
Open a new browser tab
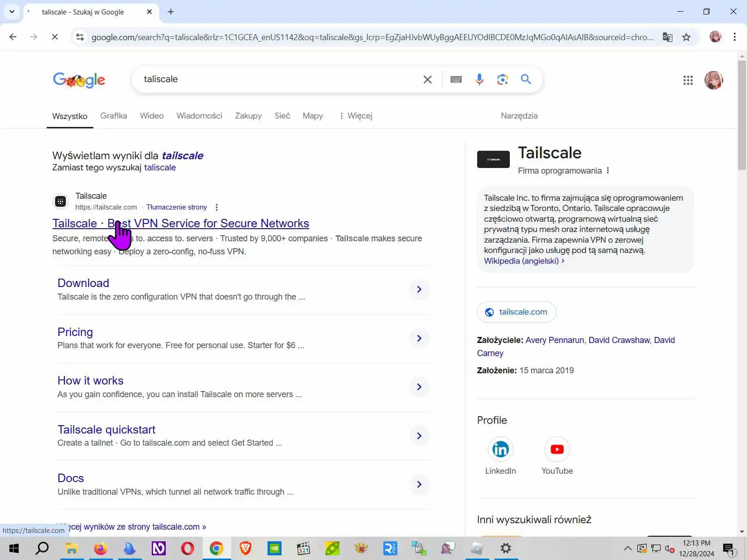coord(171,12)
